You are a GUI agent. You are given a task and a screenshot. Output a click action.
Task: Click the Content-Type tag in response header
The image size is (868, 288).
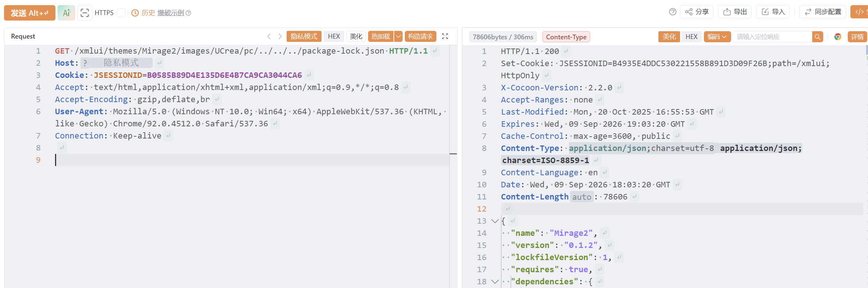click(x=566, y=37)
